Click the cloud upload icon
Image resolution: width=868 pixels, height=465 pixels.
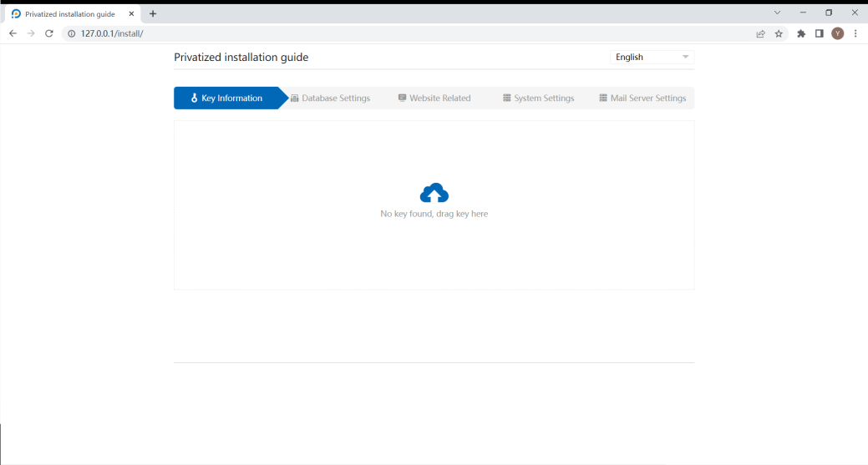[434, 194]
